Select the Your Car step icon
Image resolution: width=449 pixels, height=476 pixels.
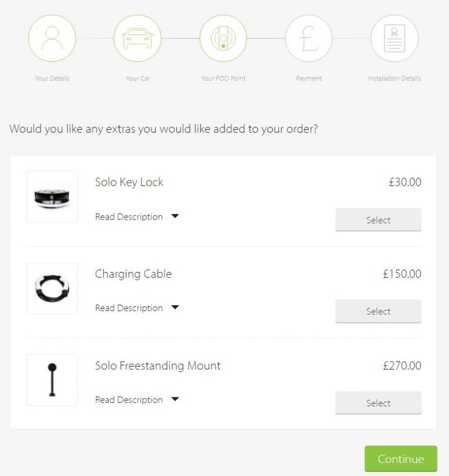[138, 37]
